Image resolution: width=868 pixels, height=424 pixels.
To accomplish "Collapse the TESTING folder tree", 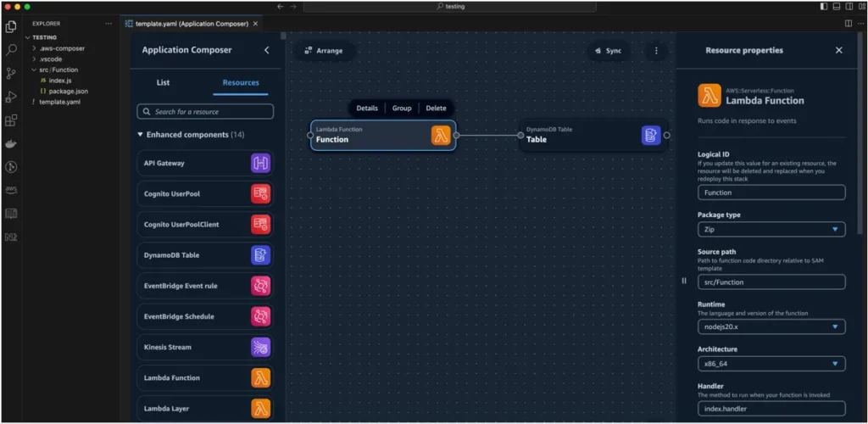I will (28, 37).
